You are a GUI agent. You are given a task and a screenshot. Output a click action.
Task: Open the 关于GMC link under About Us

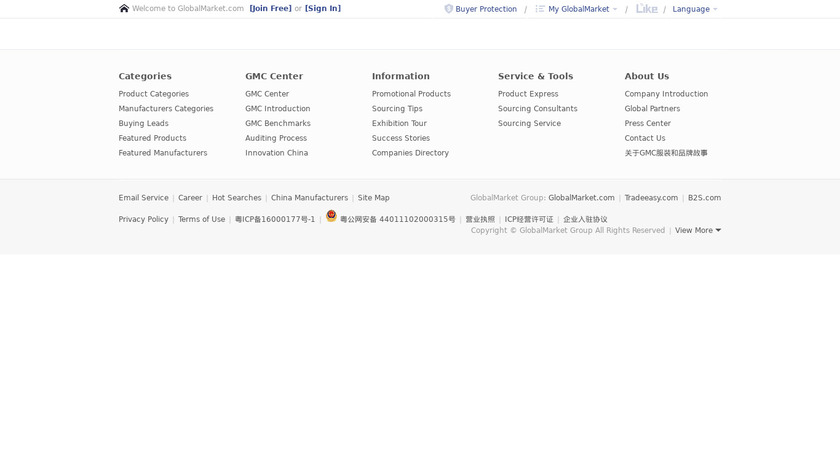tap(666, 153)
